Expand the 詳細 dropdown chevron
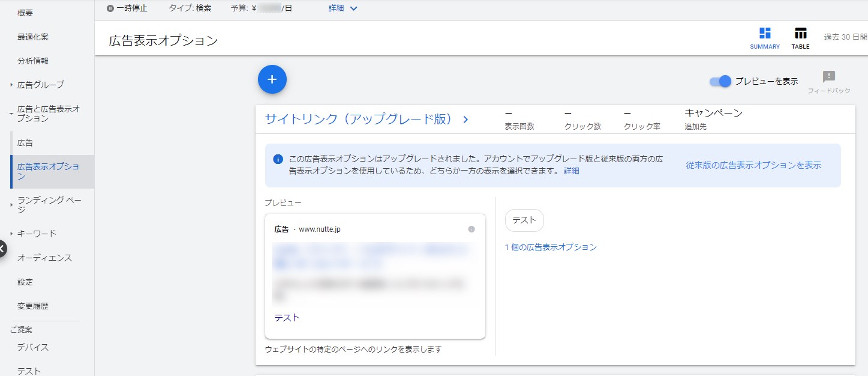This screenshot has height=376, width=868. (x=353, y=8)
